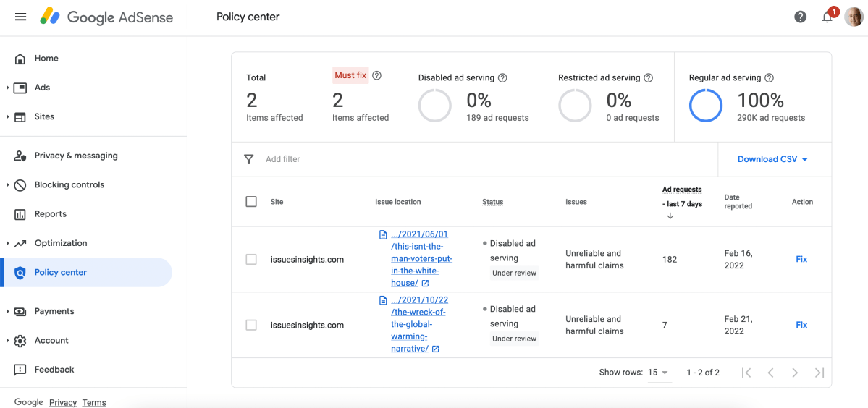This screenshot has width=868, height=408.
Task: Open the Terms footer link
Action: [x=94, y=402]
